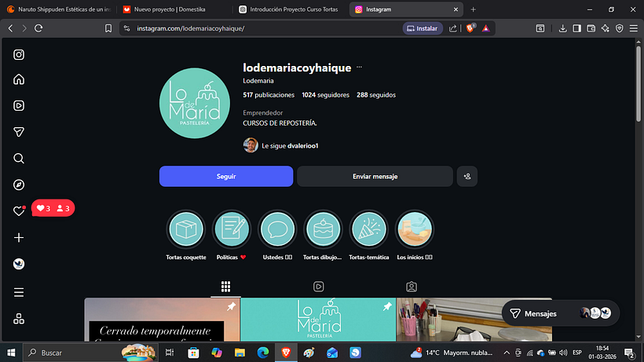The image size is (644, 362).
Task: Switch to Introducción Proyecto Curso Tortas tab
Action: [x=290, y=9]
